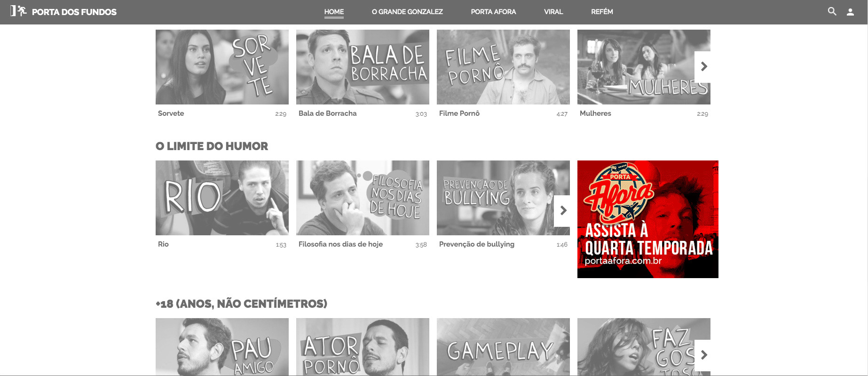The height and width of the screenshot is (376, 868).
Task: Click the user account profile icon
Action: pos(850,12)
